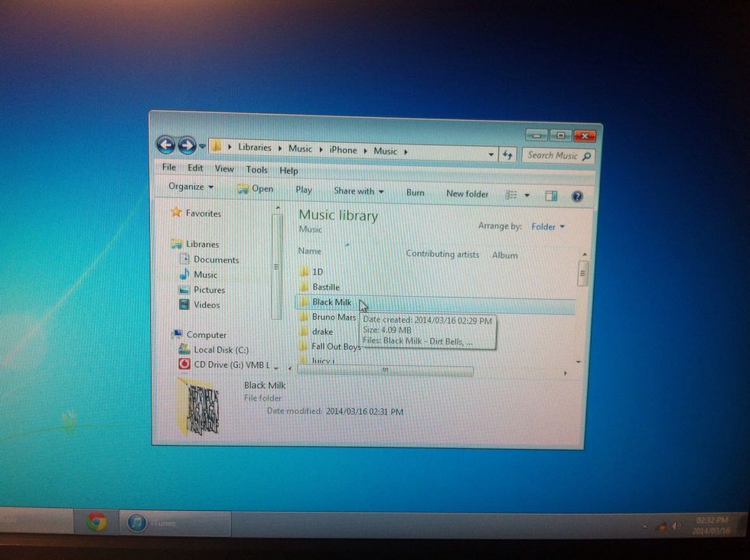This screenshot has height=560, width=750.
Task: Click the refresh address bar button
Action: [507, 155]
